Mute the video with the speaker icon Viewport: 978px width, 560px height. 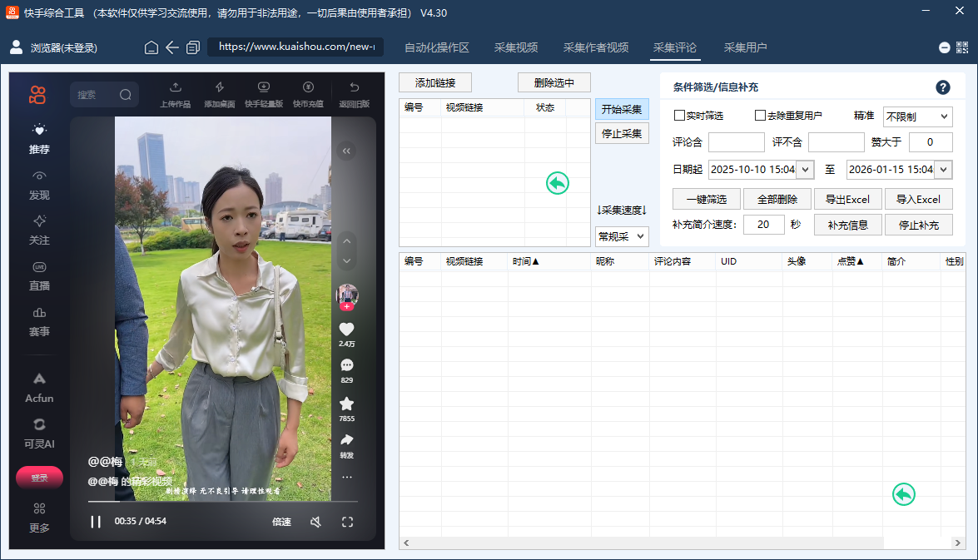(316, 522)
